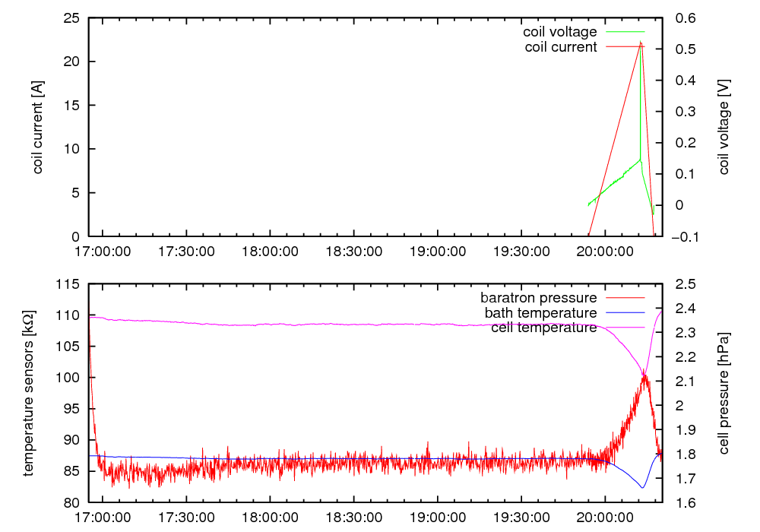Viewport: 760px width, 532px height.
Task: Click the 25 tick label on coil current axis
Action: click(74, 18)
